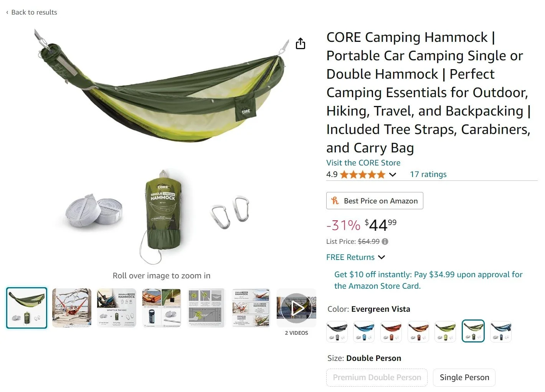Open the beach hammock lifestyle thumbnail
The image size is (545, 392).
point(72,308)
